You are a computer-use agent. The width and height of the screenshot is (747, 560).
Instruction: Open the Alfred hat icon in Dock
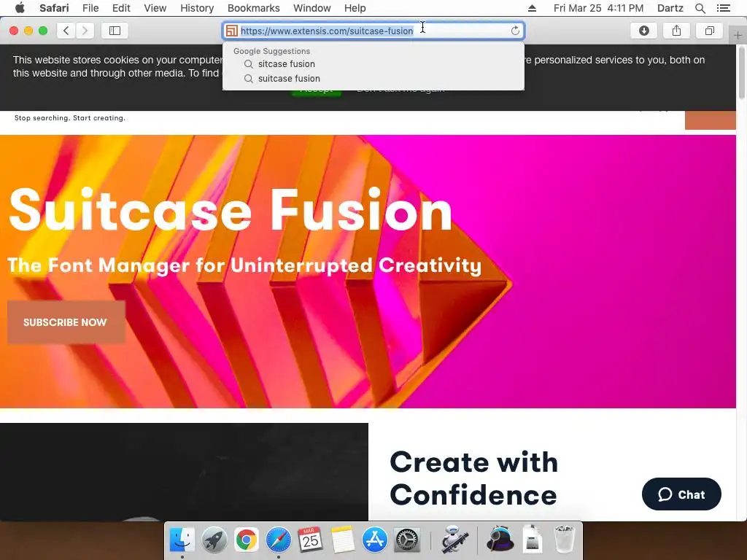coord(500,540)
